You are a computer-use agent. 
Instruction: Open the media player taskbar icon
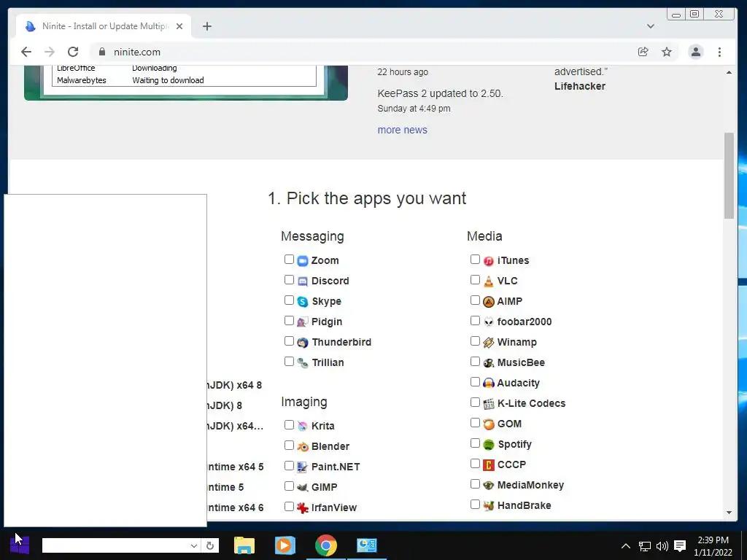285,545
